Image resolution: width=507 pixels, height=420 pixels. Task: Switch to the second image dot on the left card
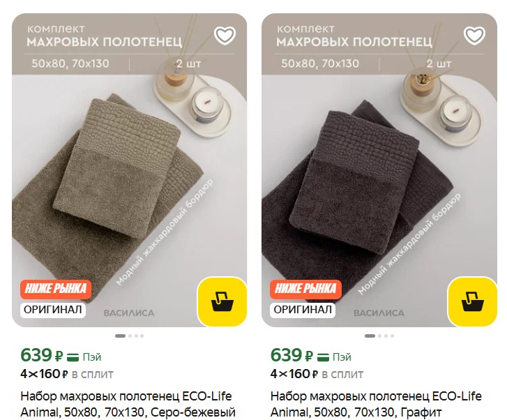[x=130, y=336]
